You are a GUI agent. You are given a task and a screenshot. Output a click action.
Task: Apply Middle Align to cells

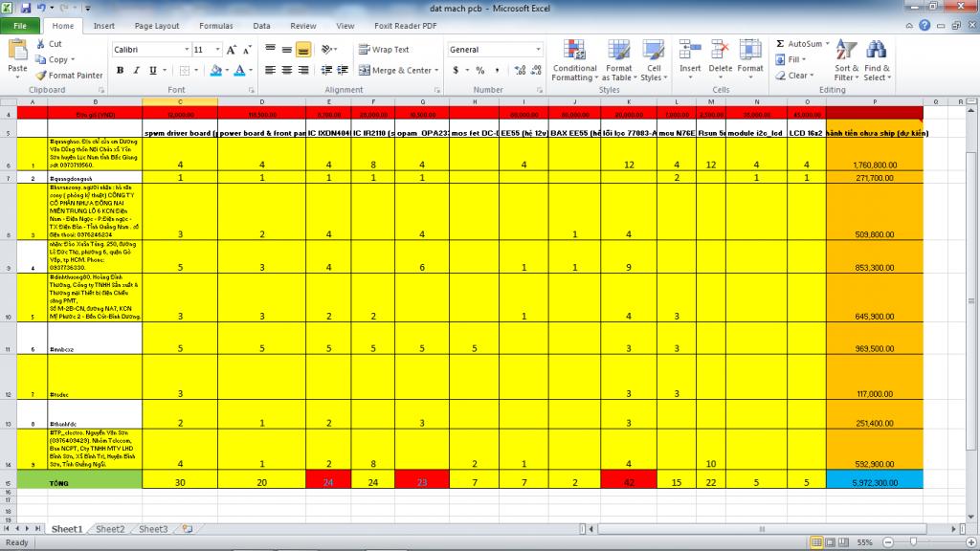click(287, 50)
